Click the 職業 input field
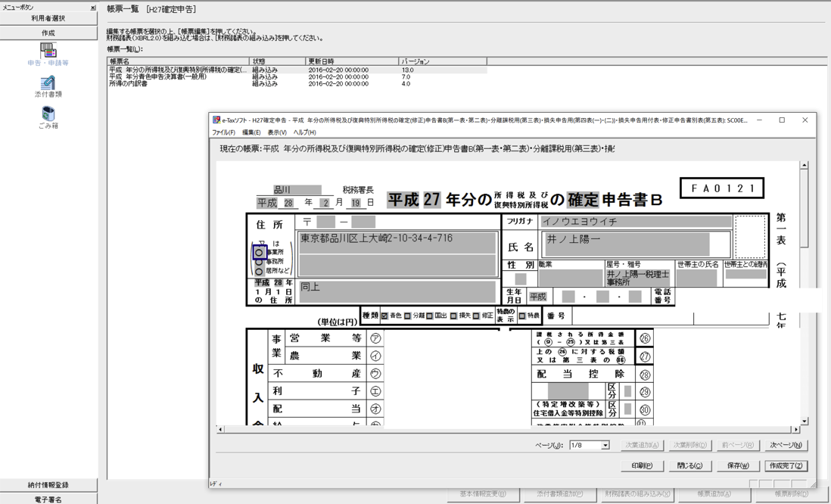 571,278
